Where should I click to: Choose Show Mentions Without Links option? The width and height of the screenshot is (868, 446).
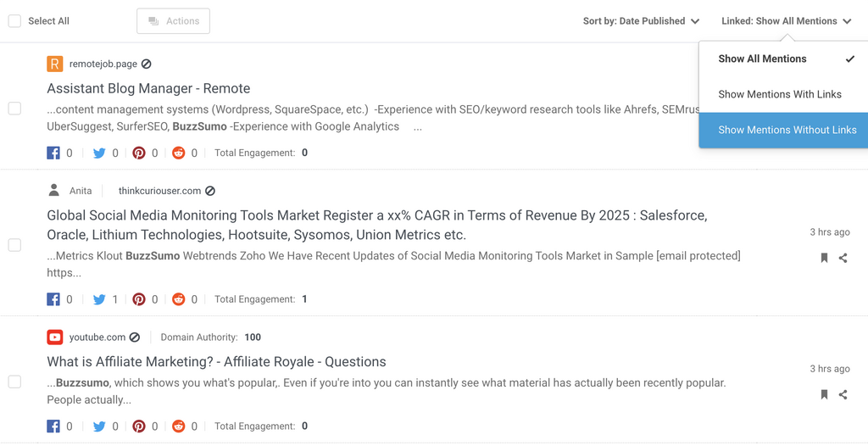point(787,130)
